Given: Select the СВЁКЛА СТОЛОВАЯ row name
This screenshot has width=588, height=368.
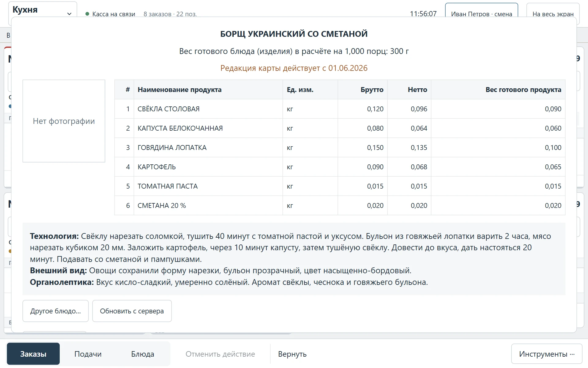Looking at the screenshot, I should (168, 109).
